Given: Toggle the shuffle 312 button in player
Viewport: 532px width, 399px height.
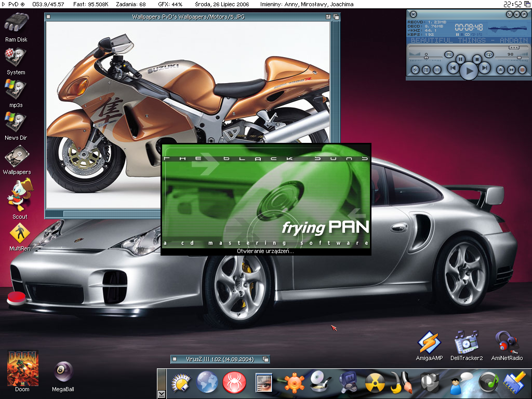Looking at the screenshot, I should [x=449, y=54].
